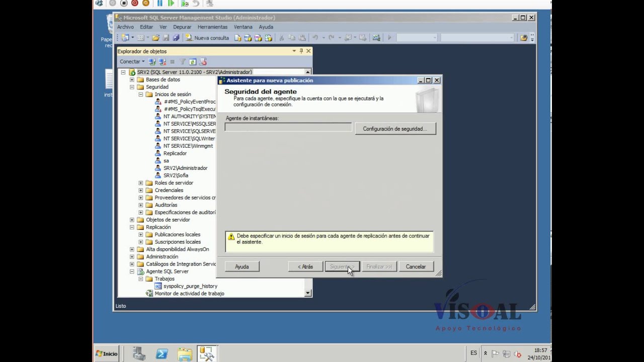The height and width of the screenshot is (362, 644).
Task: Click the Server Manager taskbar icon
Action: pyautogui.click(x=139, y=354)
